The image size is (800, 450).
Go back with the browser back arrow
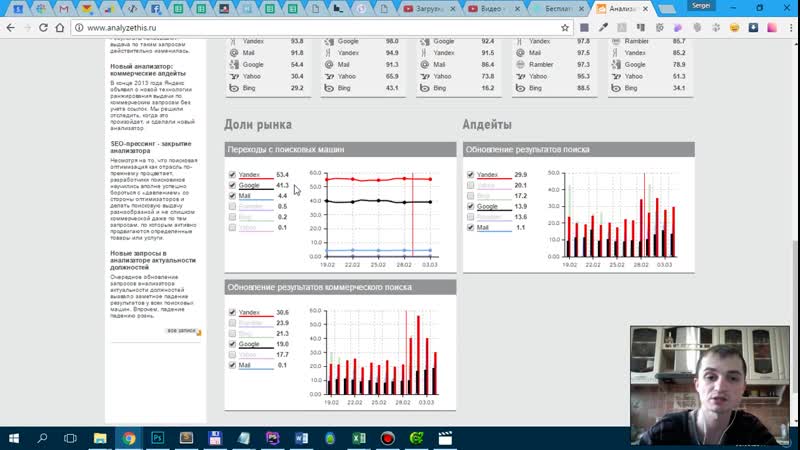[x=11, y=28]
